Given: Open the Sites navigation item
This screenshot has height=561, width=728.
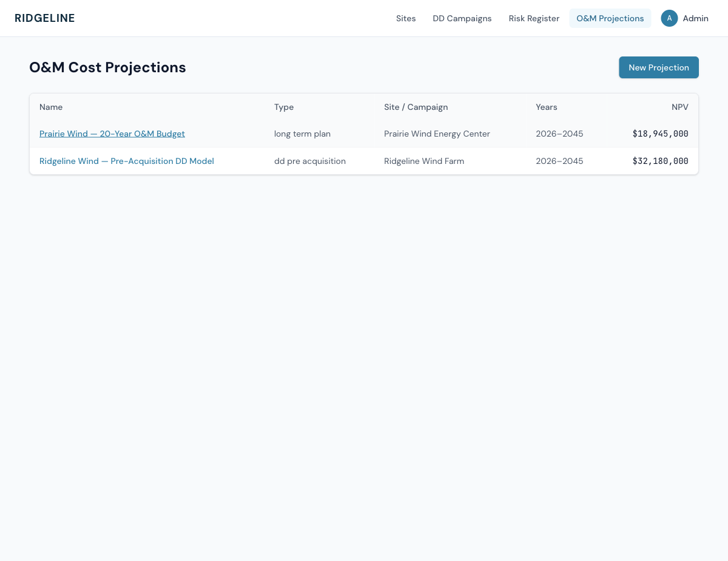Looking at the screenshot, I should [x=406, y=18].
